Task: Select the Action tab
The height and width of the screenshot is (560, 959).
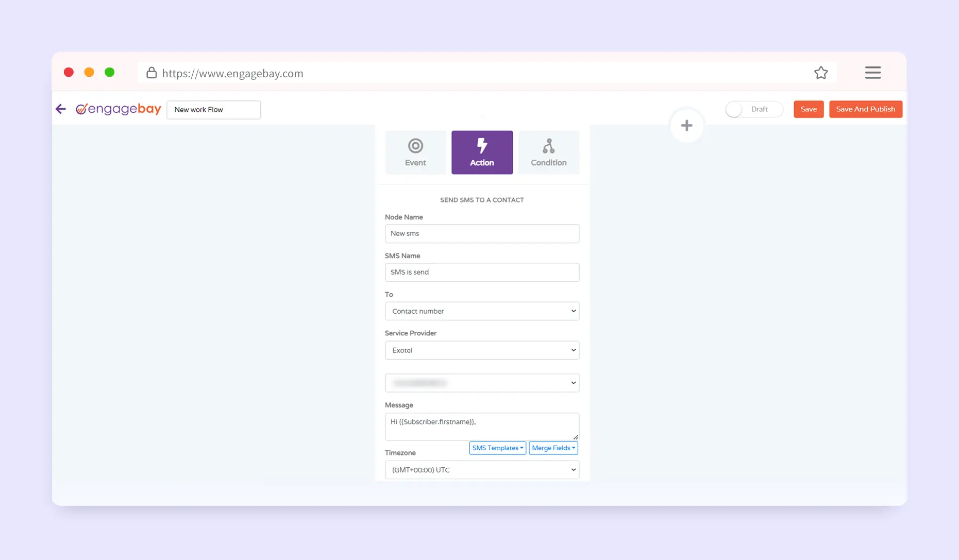Action: tap(481, 152)
